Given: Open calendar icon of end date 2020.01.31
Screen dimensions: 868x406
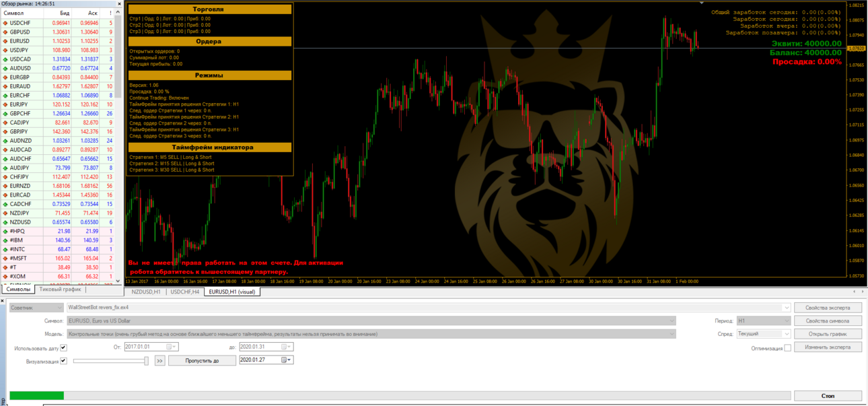Looking at the screenshot, I should click(x=284, y=347).
